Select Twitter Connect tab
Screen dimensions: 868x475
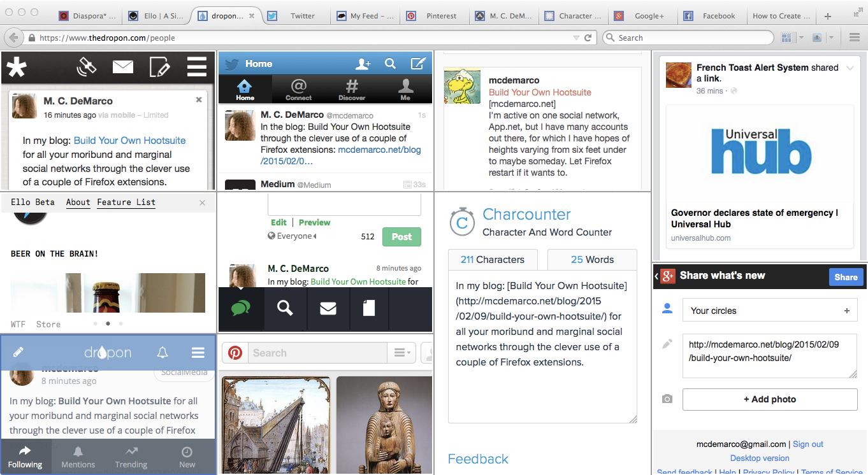tap(298, 89)
